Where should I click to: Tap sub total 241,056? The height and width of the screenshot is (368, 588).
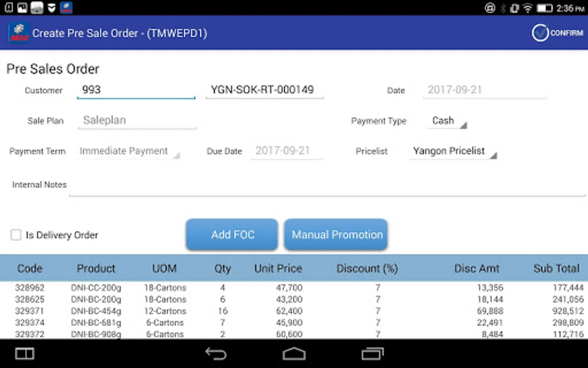point(568,299)
